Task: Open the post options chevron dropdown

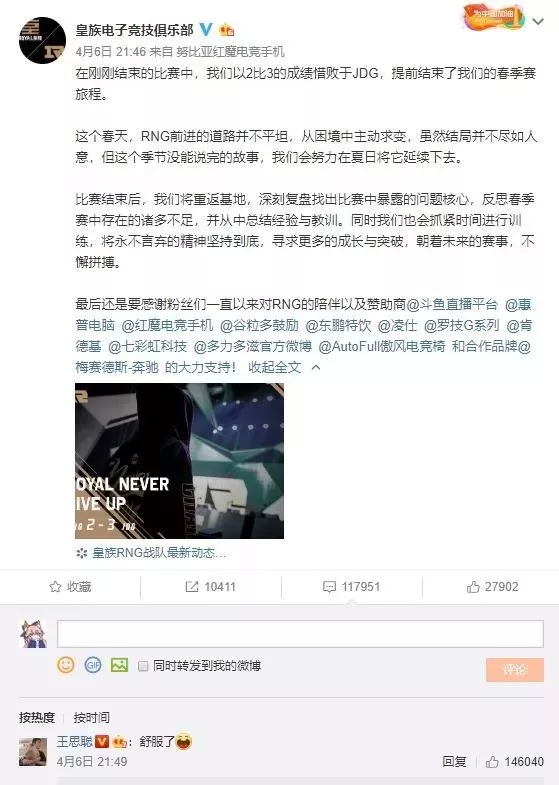Action: [538, 22]
